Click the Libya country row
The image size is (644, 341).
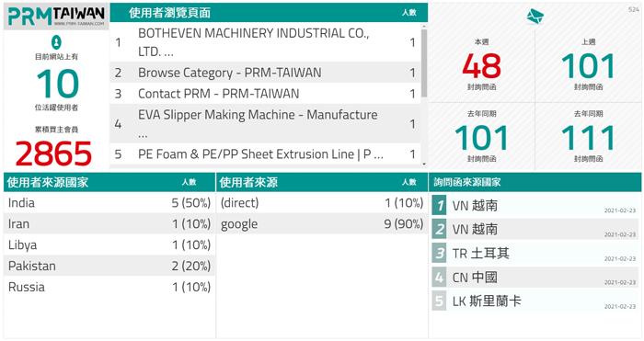tap(109, 244)
